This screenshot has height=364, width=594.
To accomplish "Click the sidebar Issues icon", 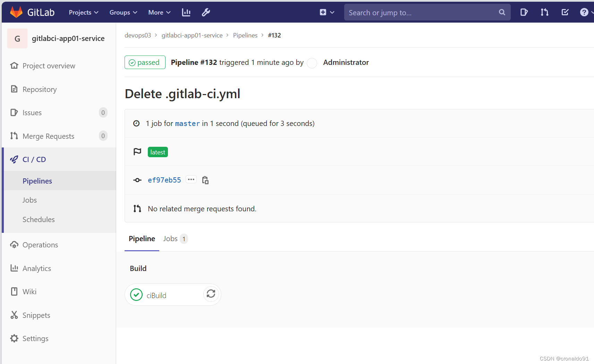I will click(x=14, y=112).
